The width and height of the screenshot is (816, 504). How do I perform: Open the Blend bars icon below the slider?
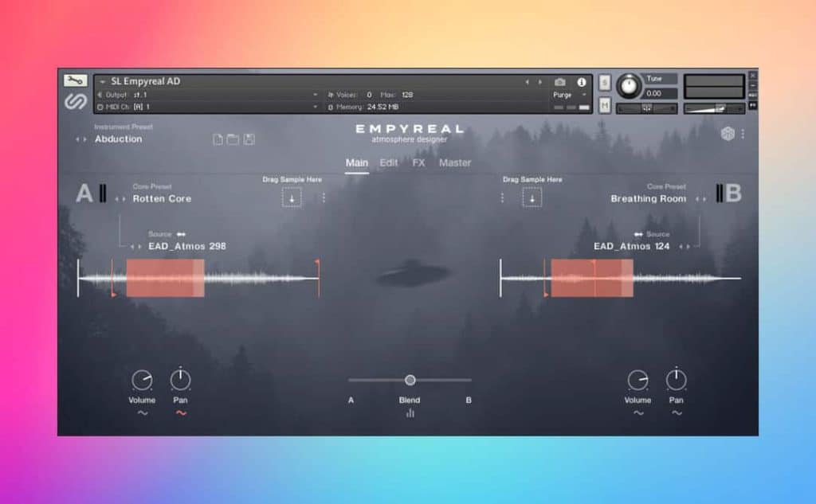410,413
